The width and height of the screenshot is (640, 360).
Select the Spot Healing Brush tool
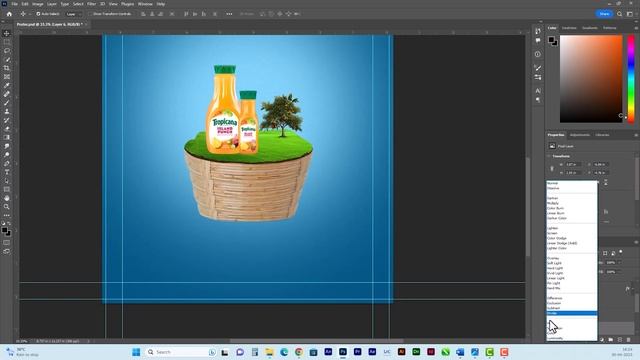point(7,94)
